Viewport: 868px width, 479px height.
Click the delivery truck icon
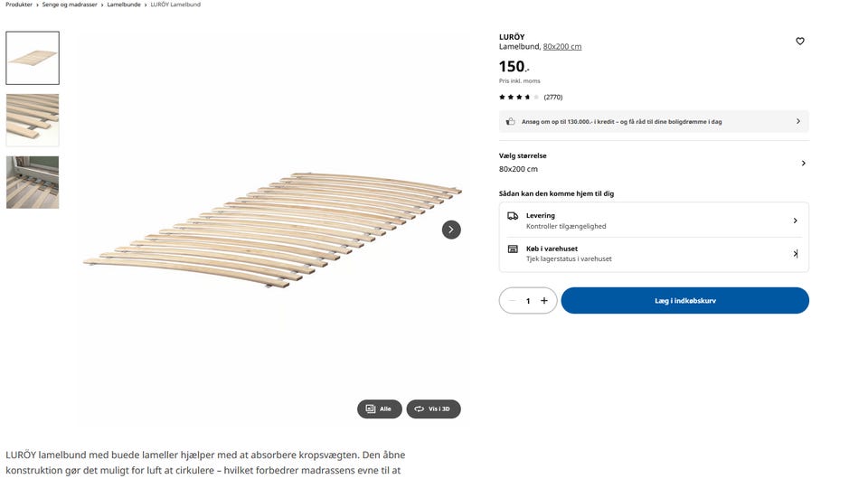(x=513, y=216)
